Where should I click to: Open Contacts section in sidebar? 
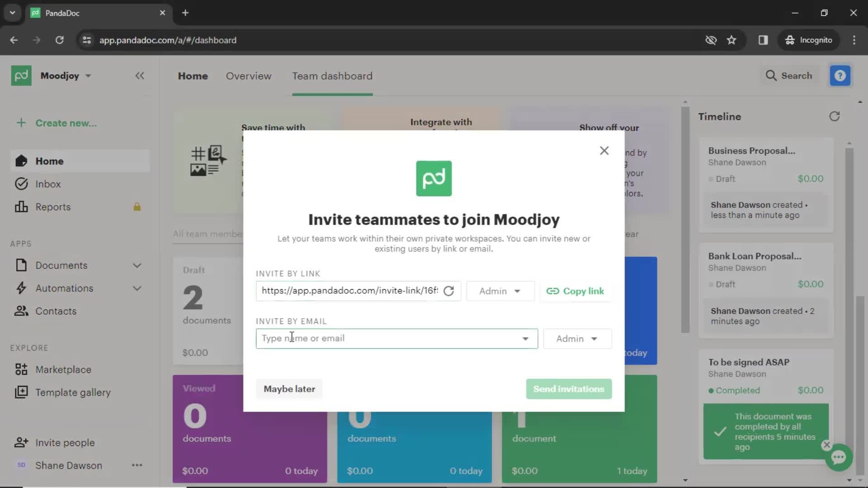[x=56, y=310]
